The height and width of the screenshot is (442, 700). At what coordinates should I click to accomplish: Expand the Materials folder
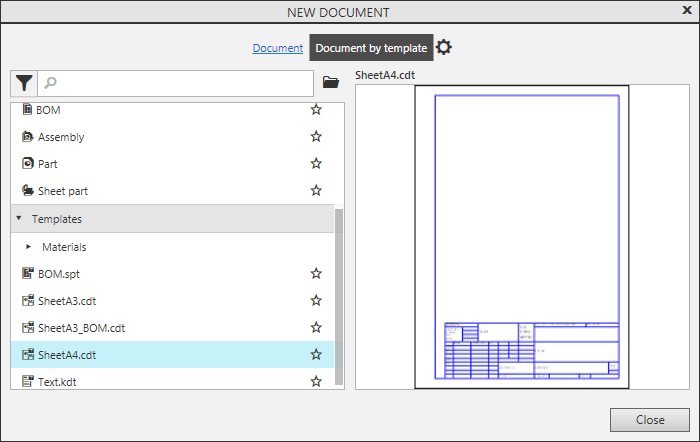[x=28, y=246]
